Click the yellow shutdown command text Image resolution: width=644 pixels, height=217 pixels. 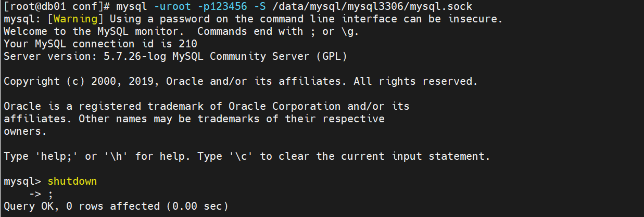point(72,182)
